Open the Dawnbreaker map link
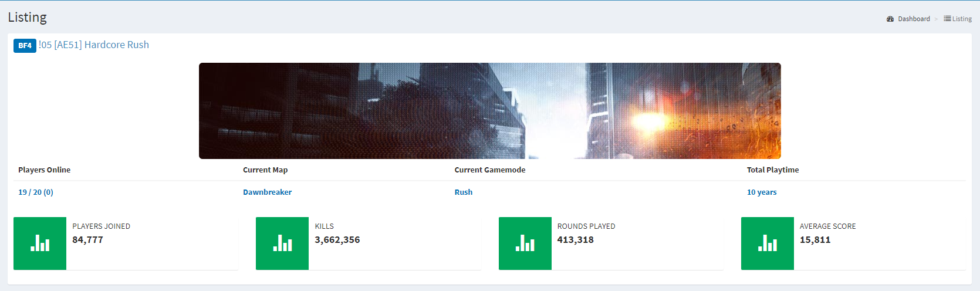This screenshot has width=980, height=291. click(x=267, y=192)
